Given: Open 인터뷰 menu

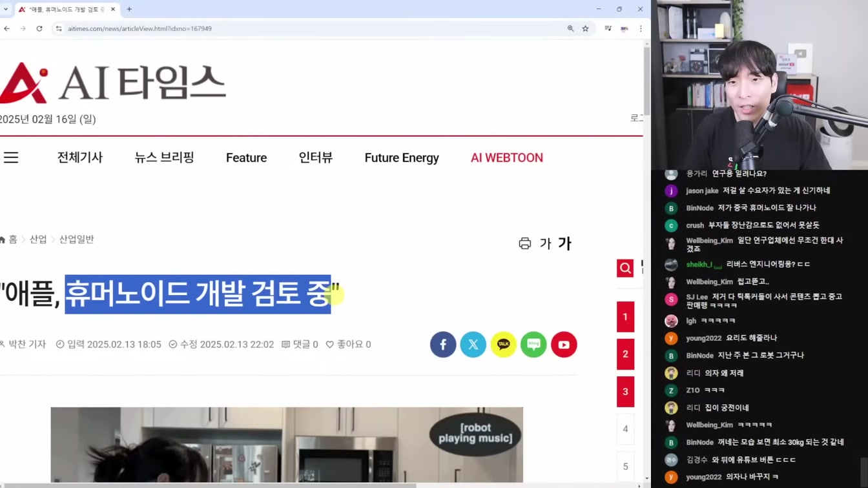Looking at the screenshot, I should [x=316, y=158].
